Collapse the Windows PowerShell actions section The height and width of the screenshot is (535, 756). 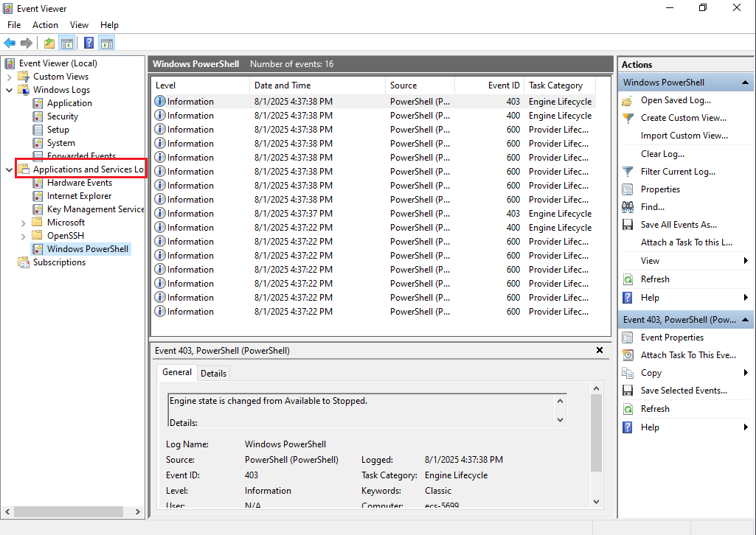click(x=745, y=83)
